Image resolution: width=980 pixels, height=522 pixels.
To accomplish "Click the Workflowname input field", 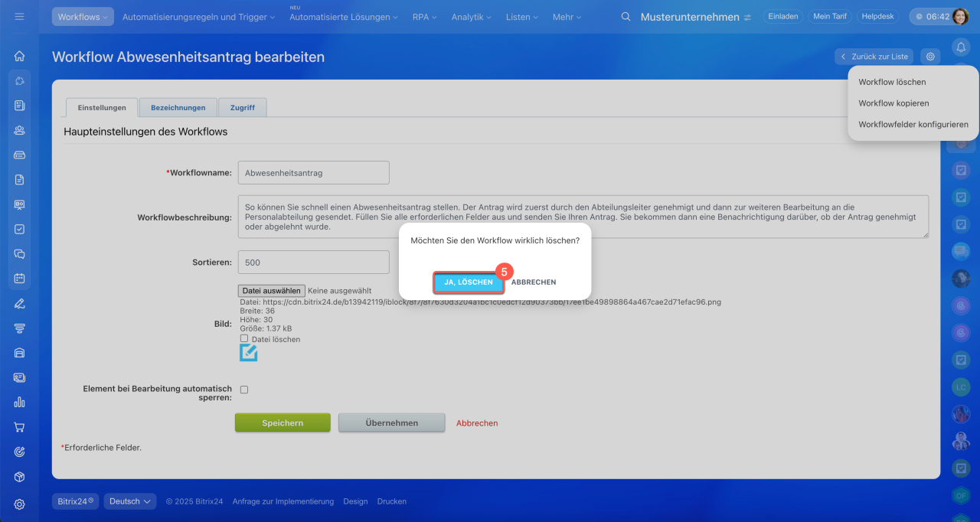I will point(313,173).
